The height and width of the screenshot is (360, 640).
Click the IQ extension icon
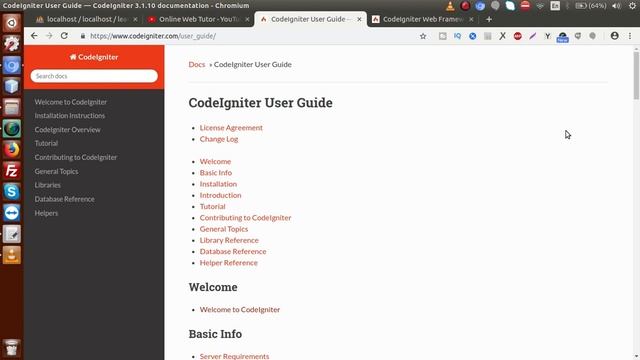tap(457, 36)
